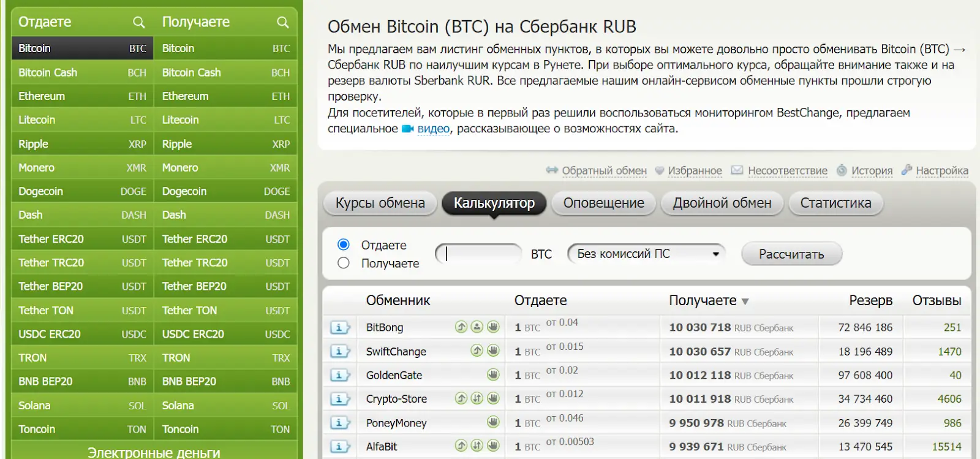The image size is (980, 459).
Task: Click SwiftChange's floating-rate arrow icon
Action: click(477, 351)
